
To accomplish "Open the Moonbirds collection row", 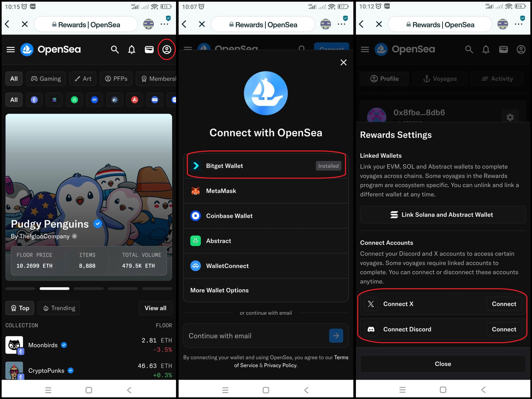I will [89, 345].
